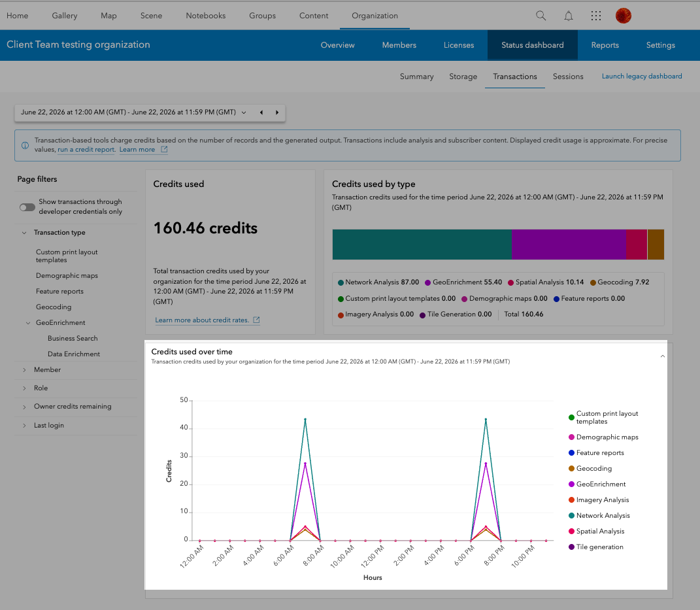Open the Licenses tab

[458, 45]
